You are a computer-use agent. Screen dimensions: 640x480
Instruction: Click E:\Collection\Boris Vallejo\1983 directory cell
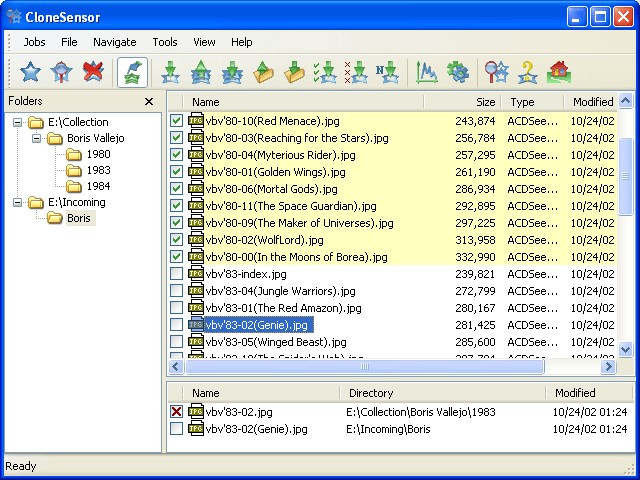[x=421, y=412]
